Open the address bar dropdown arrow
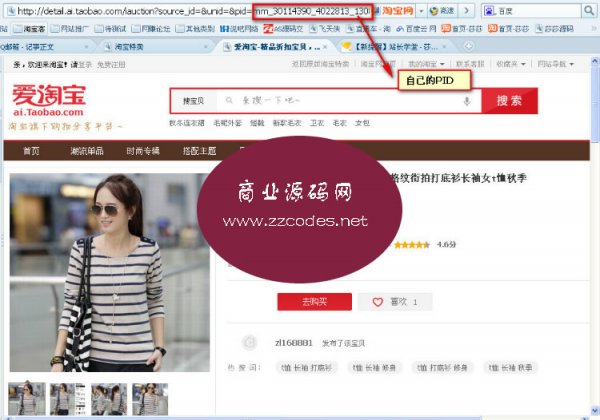The width and height of the screenshot is (600, 420). (x=421, y=11)
